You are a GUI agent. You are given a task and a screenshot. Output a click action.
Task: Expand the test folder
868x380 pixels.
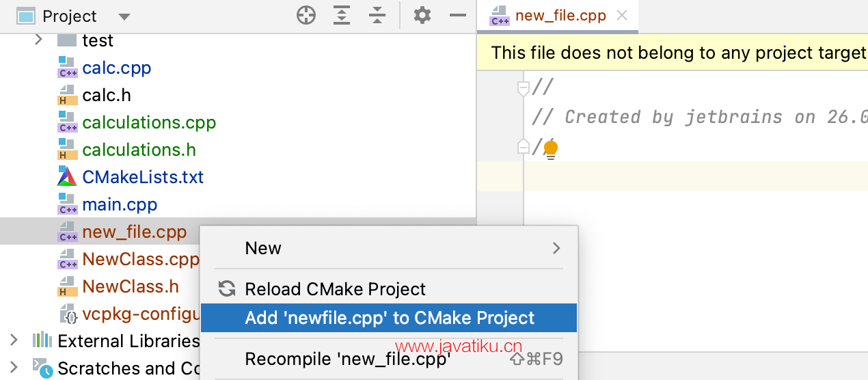point(38,40)
